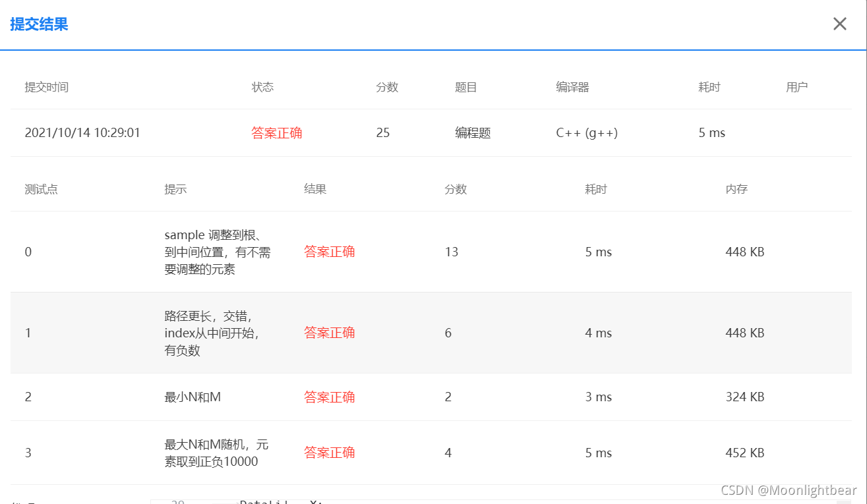This screenshot has height=504, width=867.
Task: Click the 提示 column header
Action: click(175, 189)
